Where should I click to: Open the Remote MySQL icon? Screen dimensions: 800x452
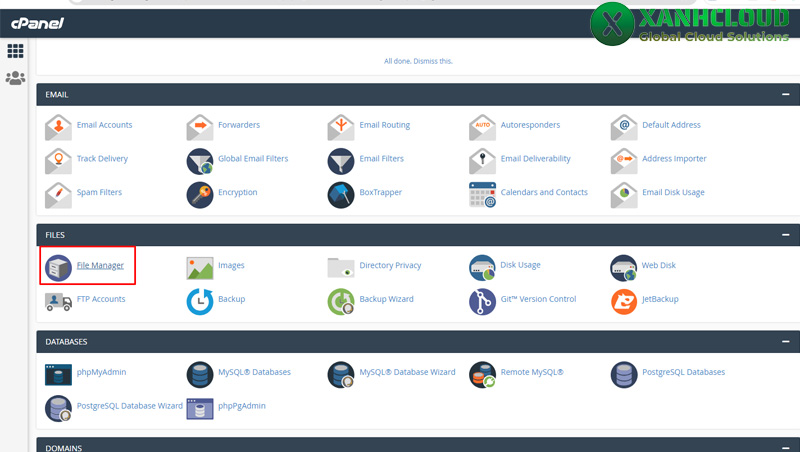tap(482, 374)
